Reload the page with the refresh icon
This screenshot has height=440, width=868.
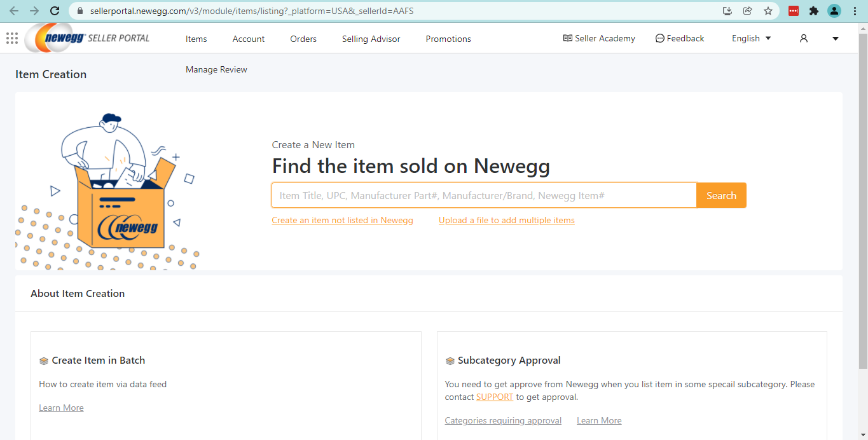55,11
